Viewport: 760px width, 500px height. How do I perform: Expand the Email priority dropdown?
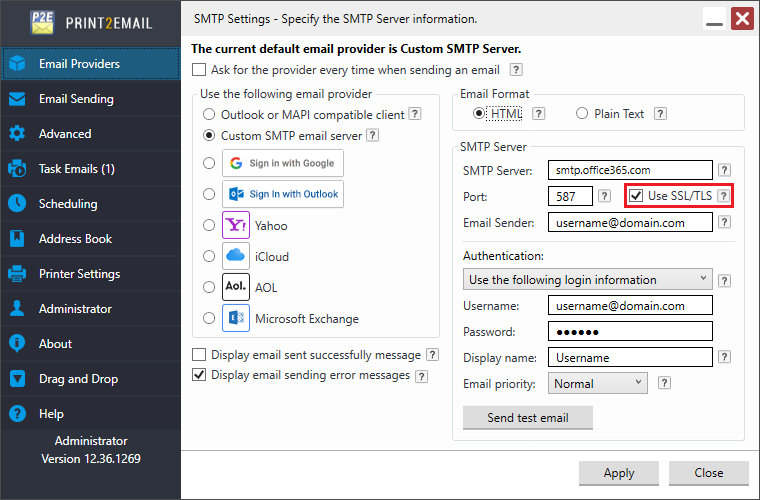coord(597,383)
